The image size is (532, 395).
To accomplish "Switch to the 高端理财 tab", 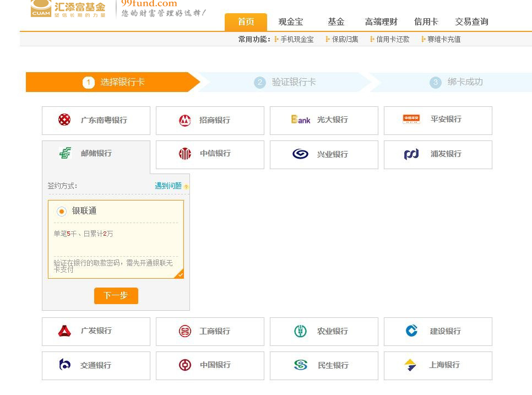I will pyautogui.click(x=381, y=22).
